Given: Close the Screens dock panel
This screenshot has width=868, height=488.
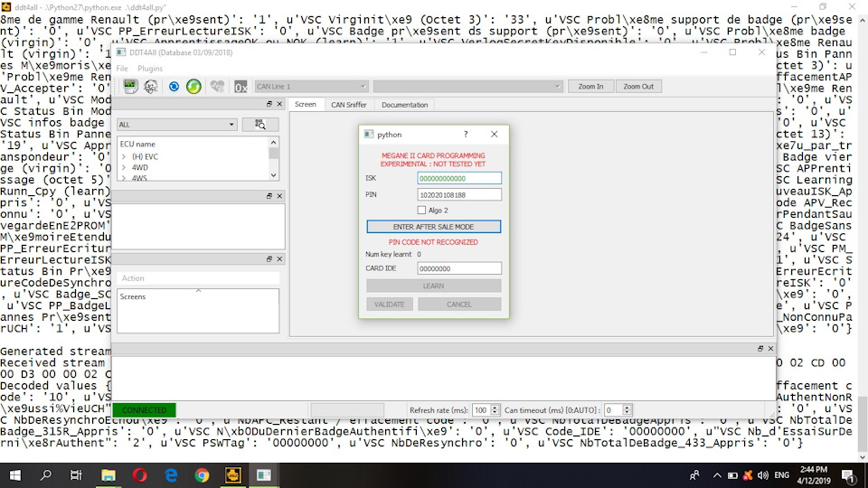Looking at the screenshot, I should (279, 259).
